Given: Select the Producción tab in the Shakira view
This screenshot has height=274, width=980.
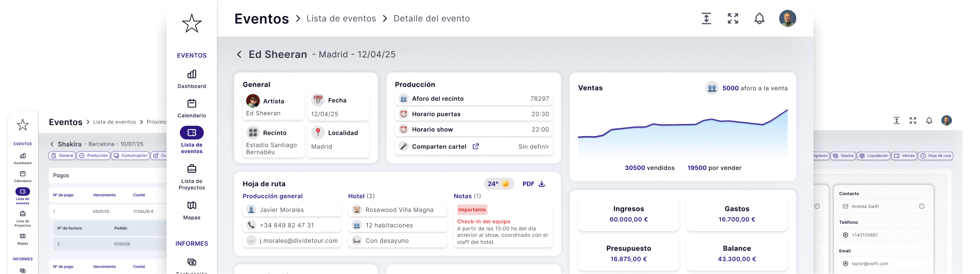Looking at the screenshot, I should (x=94, y=156).
